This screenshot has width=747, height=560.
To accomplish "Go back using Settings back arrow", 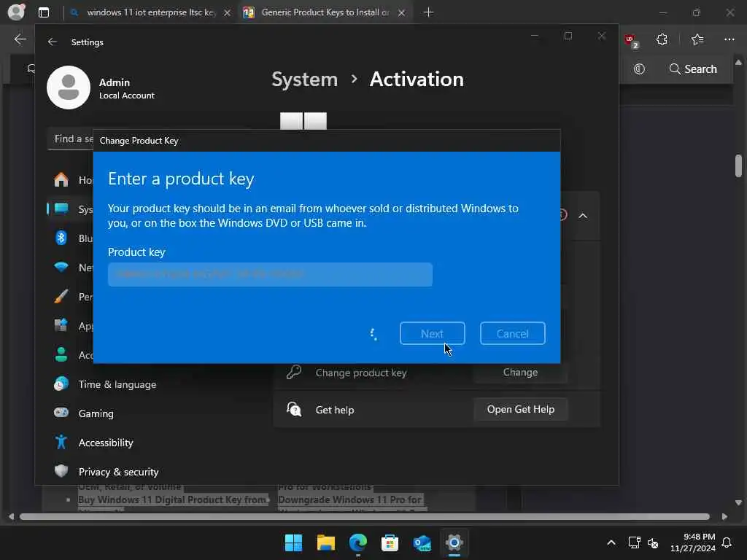I will [x=53, y=42].
